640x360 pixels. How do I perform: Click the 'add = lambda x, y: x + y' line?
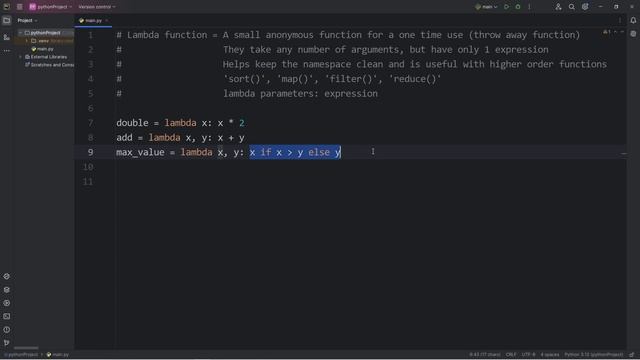click(x=180, y=138)
